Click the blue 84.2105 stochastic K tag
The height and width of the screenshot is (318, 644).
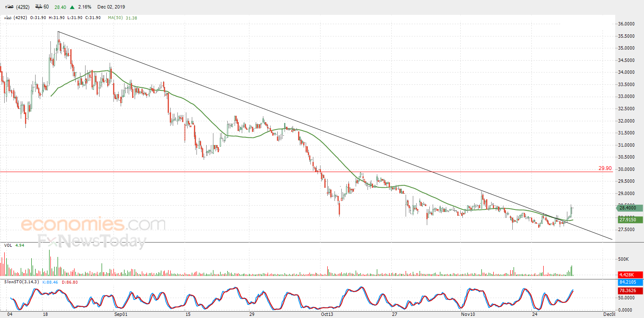[x=630, y=282]
